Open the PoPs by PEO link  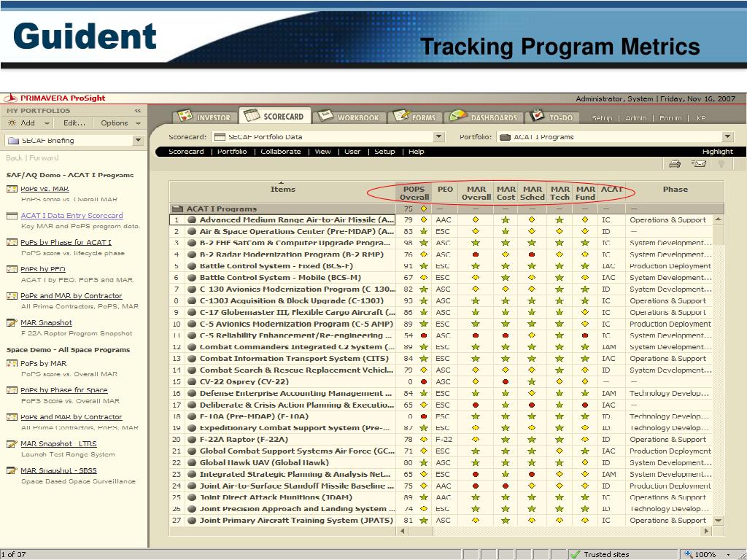[x=43, y=269]
